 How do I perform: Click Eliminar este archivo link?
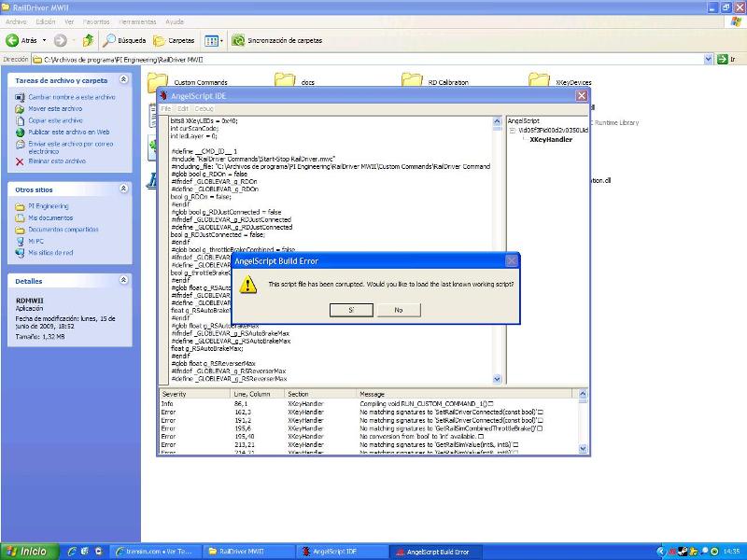tap(56, 161)
